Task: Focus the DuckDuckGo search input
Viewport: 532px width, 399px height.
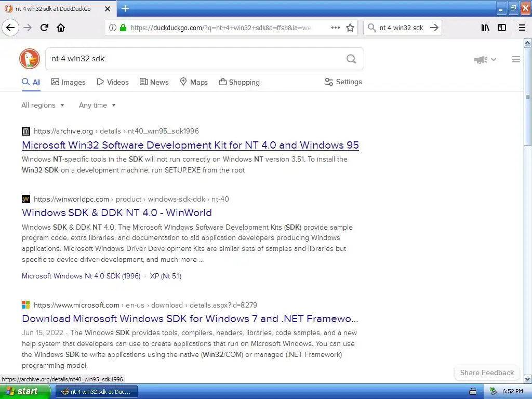Action: point(195,59)
